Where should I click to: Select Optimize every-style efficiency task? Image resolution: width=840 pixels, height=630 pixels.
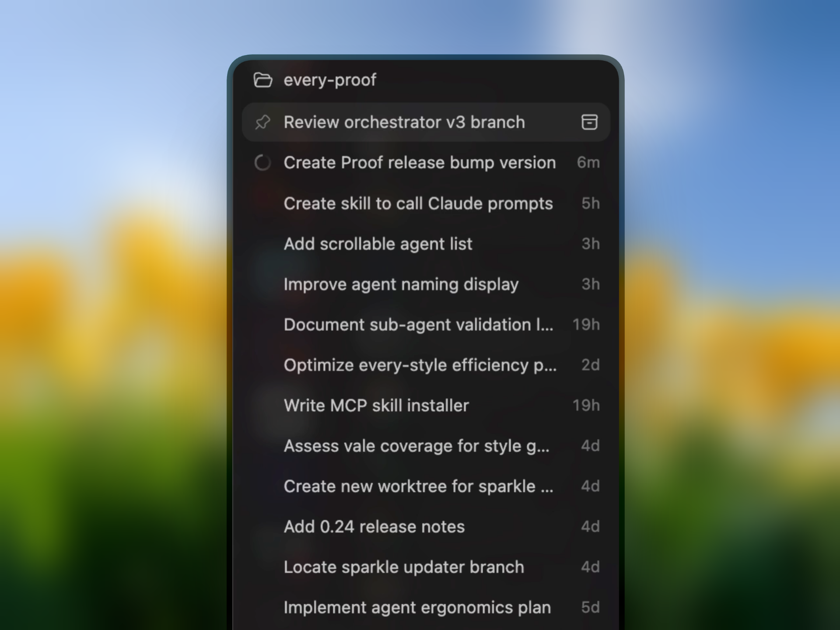pos(420,365)
